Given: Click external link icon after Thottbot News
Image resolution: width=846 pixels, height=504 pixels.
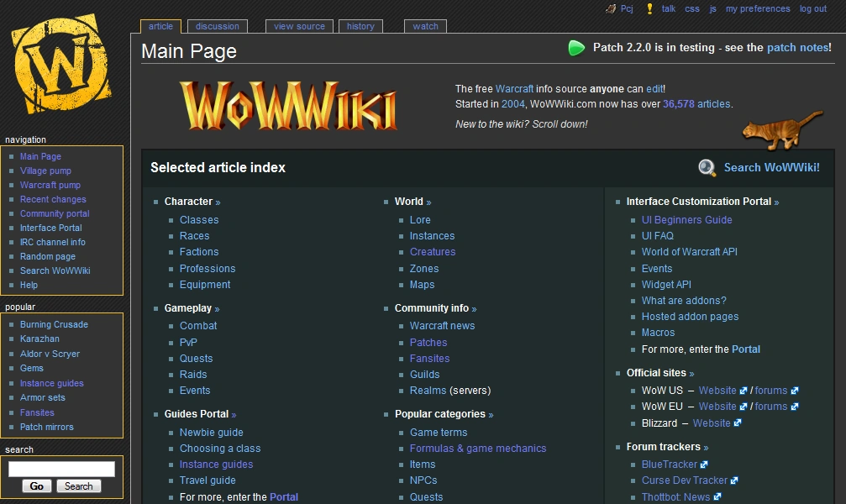Looking at the screenshot, I should (x=717, y=497).
